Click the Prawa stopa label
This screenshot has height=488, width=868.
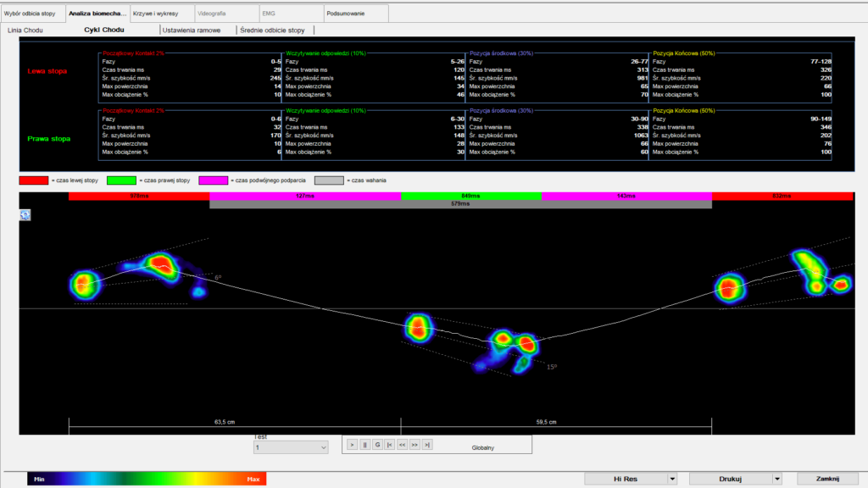(48, 138)
